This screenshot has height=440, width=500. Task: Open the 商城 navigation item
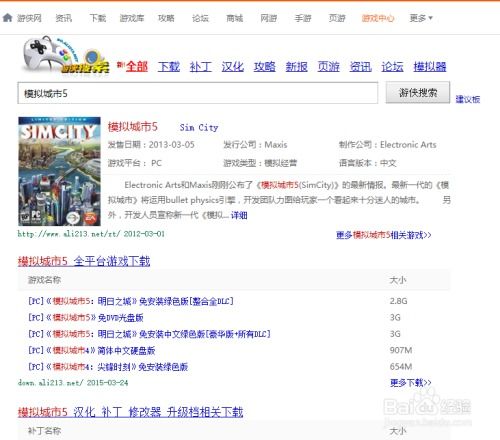235,18
